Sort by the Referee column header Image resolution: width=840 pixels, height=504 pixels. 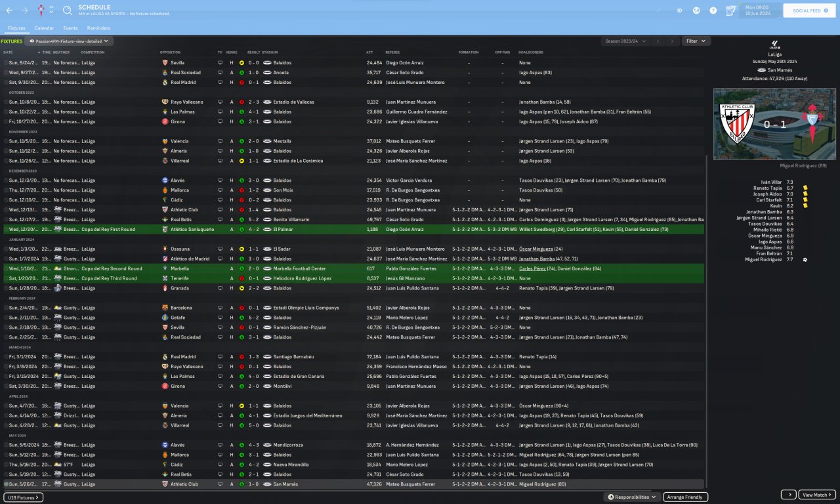pyautogui.click(x=392, y=52)
